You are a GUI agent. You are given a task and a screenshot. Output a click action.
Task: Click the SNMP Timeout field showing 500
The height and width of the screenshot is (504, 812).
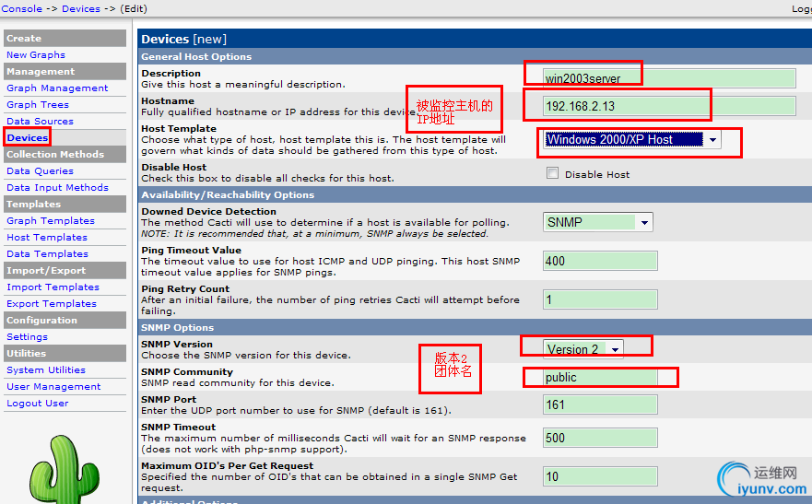600,438
